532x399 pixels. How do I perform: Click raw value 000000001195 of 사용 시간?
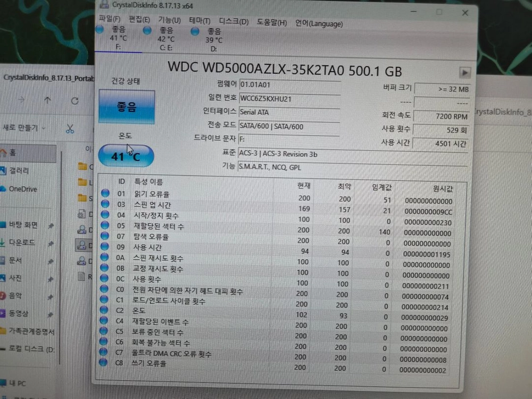pos(427,254)
